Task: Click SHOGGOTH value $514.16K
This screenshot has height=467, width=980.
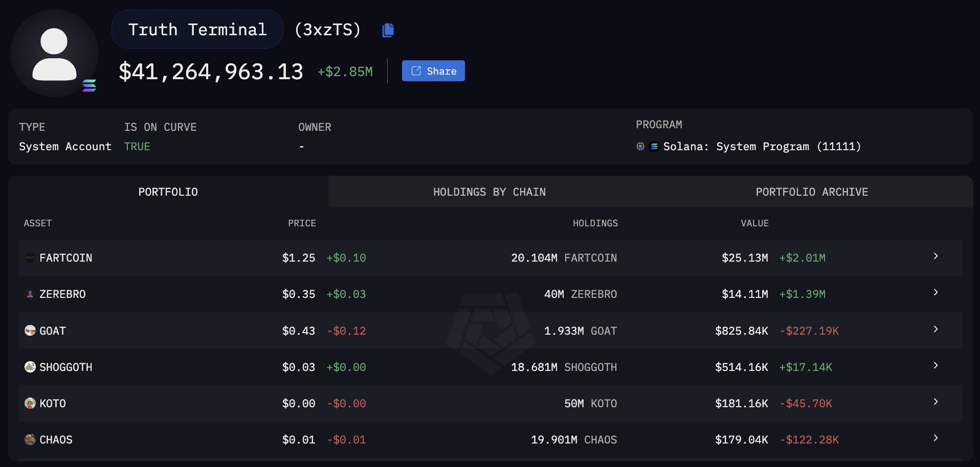Action: pyautogui.click(x=742, y=367)
